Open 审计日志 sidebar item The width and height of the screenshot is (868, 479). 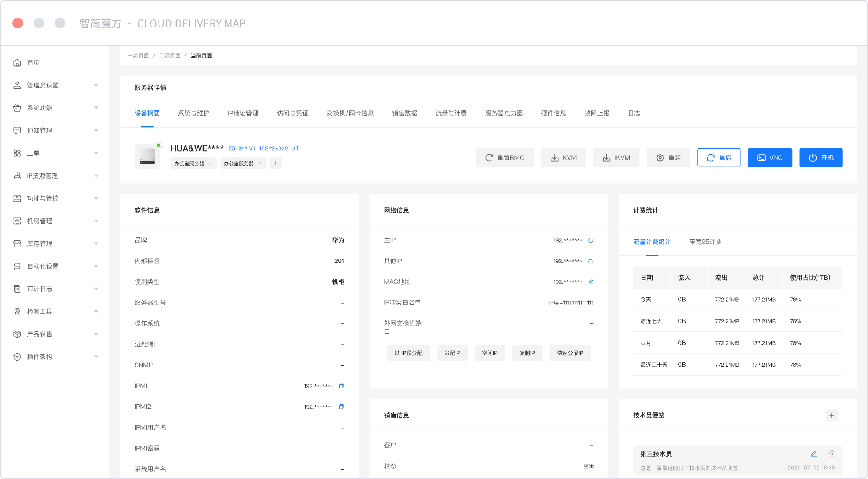tap(55, 289)
